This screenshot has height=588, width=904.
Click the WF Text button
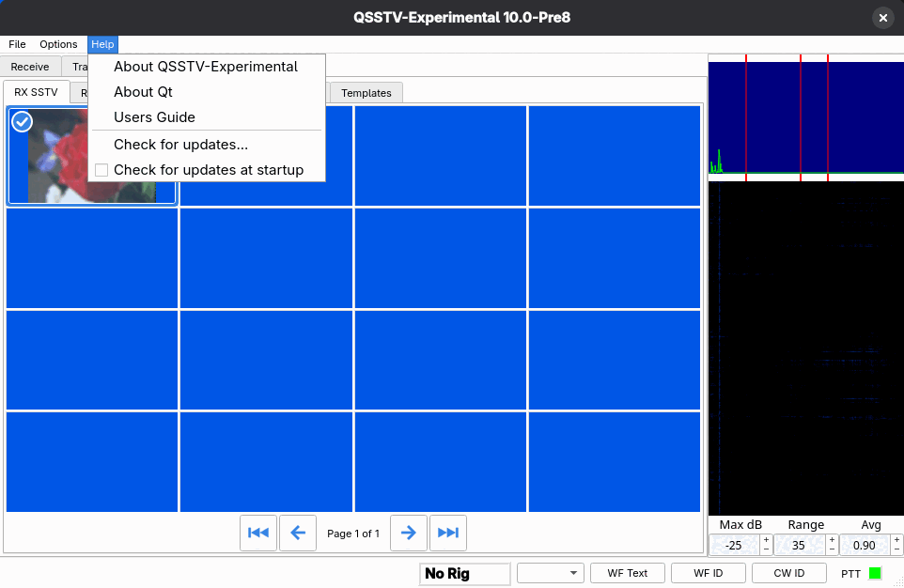628,573
